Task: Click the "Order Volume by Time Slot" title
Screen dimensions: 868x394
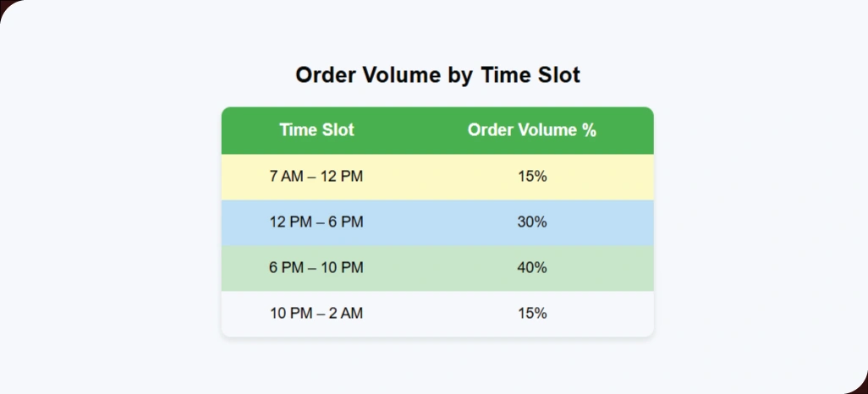Action: coord(437,75)
